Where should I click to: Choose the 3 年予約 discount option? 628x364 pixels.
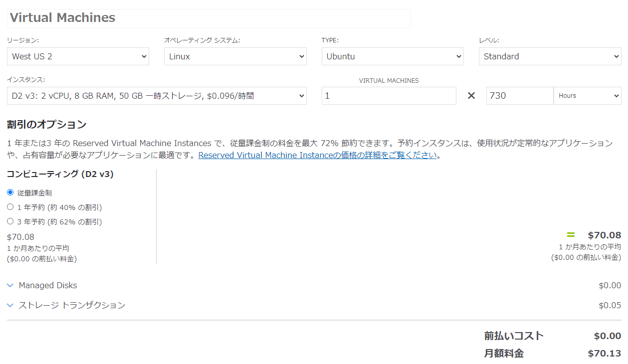[10, 221]
